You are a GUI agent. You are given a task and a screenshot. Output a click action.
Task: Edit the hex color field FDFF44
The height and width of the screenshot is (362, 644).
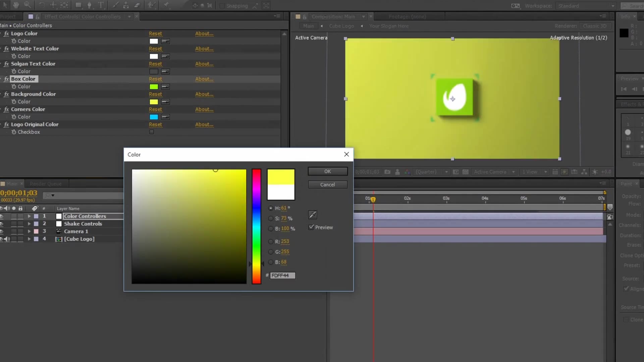282,276
